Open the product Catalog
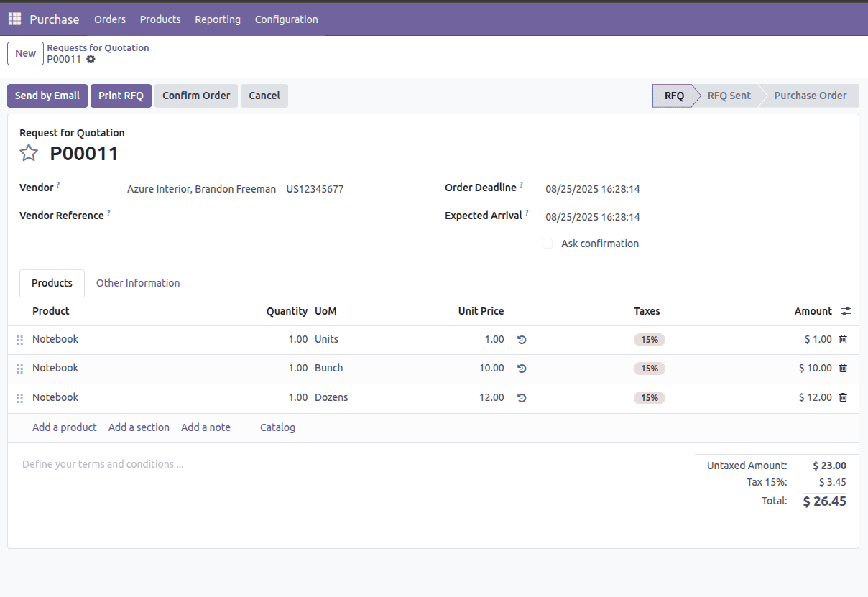868x597 pixels. pyautogui.click(x=277, y=427)
